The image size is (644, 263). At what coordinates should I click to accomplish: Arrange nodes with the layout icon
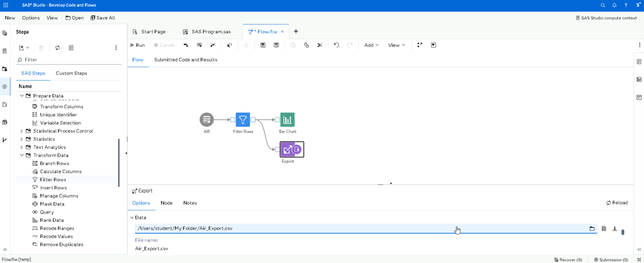(x=420, y=45)
